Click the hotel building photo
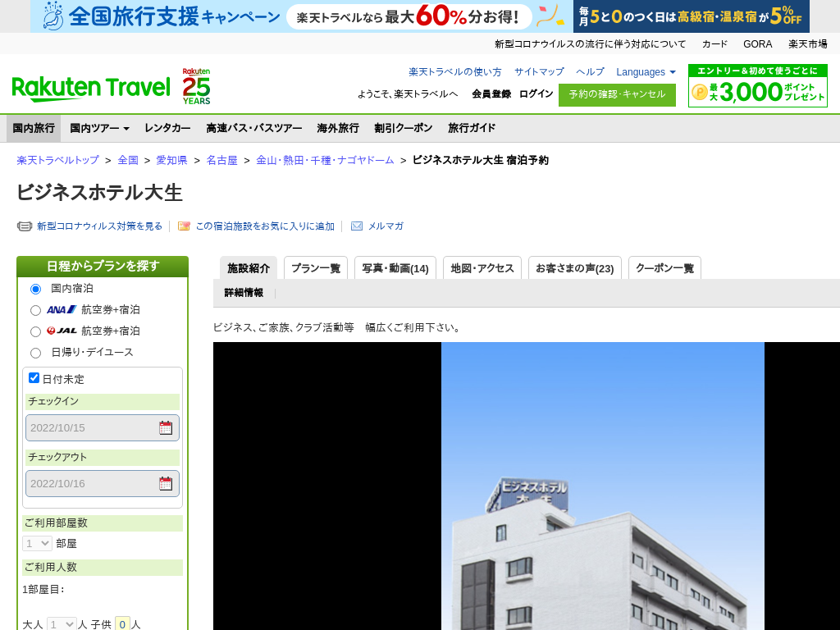 (x=603, y=486)
